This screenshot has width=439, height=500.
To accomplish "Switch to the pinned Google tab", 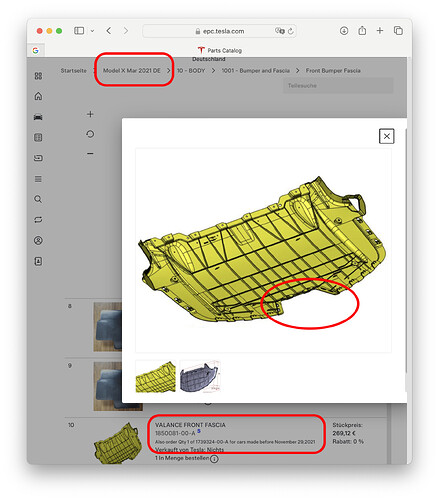I will (x=36, y=50).
